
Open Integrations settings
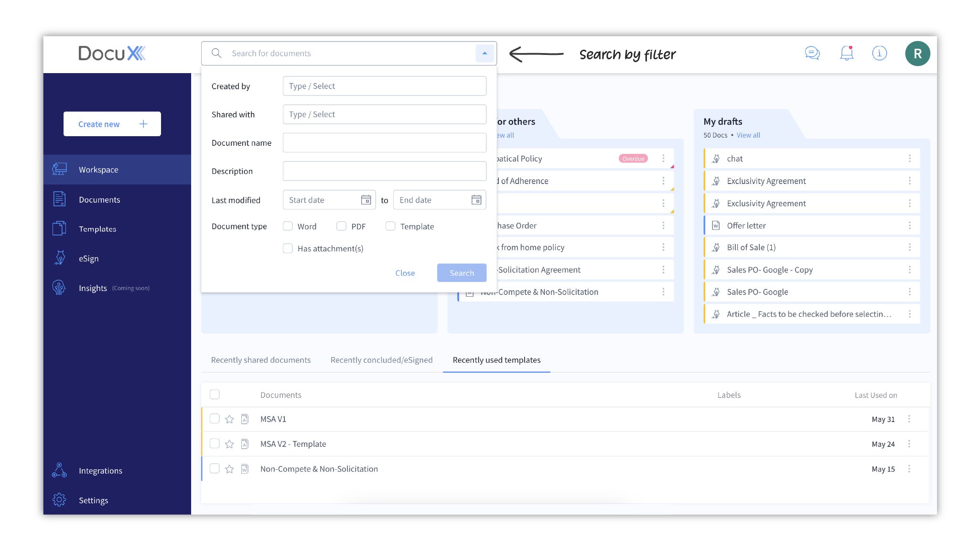pyautogui.click(x=101, y=470)
